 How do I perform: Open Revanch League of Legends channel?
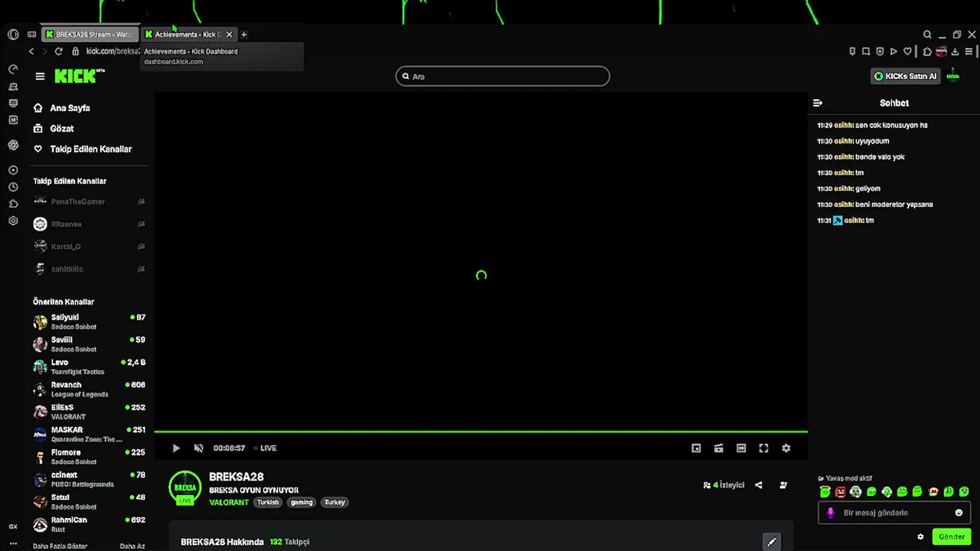click(90, 390)
